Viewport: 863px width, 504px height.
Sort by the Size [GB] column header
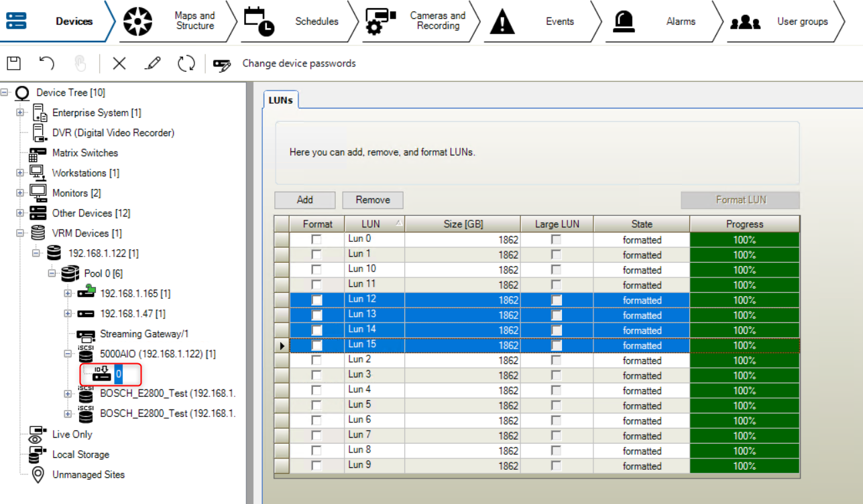(x=463, y=224)
